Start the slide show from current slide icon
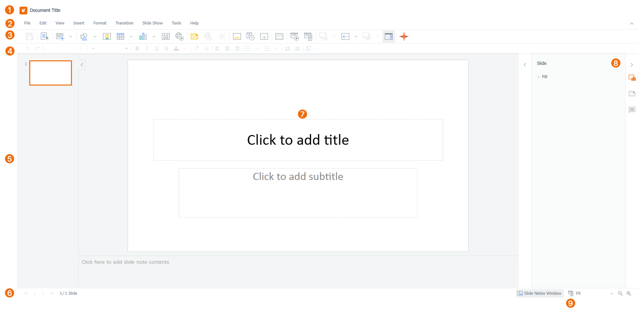 click(308, 36)
